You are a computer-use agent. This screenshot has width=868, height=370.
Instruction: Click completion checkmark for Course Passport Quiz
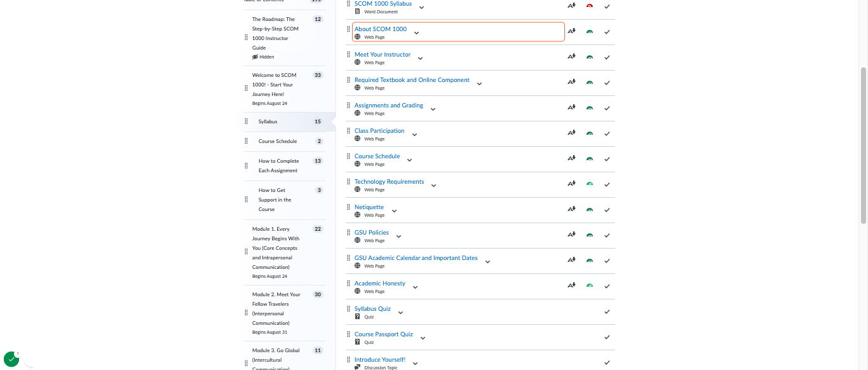pyautogui.click(x=607, y=337)
